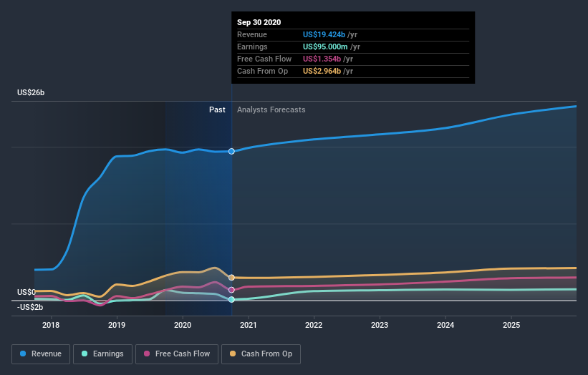The width and height of the screenshot is (588, 375).
Task: Toggle the Revenue legend button
Action: pyautogui.click(x=41, y=354)
